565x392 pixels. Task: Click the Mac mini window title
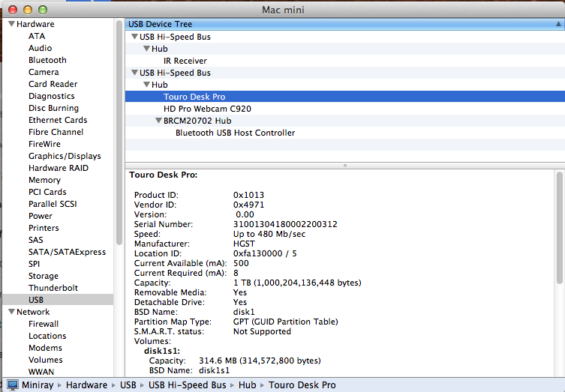point(283,10)
